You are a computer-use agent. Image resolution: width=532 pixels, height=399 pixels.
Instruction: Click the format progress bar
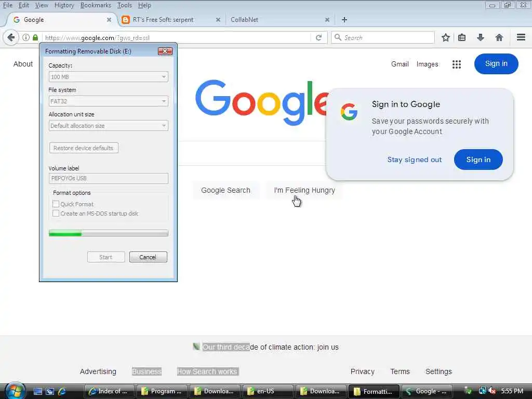(109, 233)
